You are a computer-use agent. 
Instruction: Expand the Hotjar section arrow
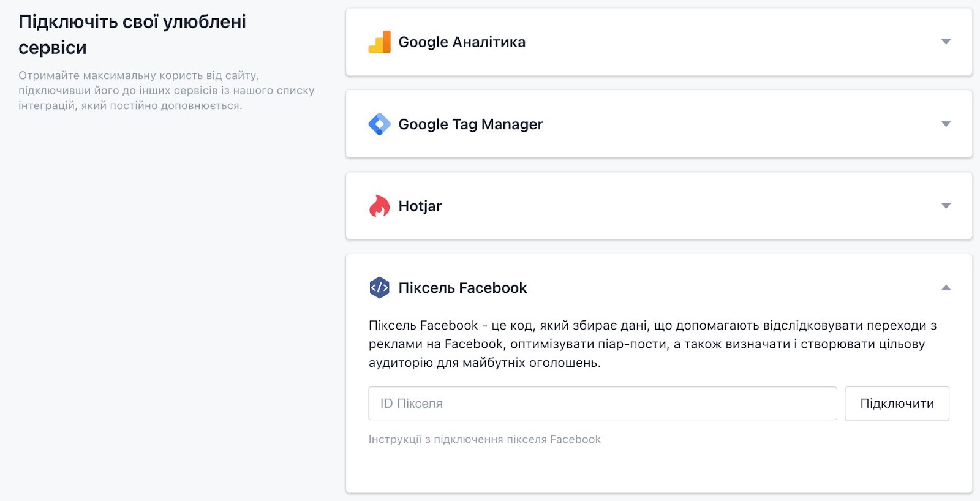(x=946, y=206)
